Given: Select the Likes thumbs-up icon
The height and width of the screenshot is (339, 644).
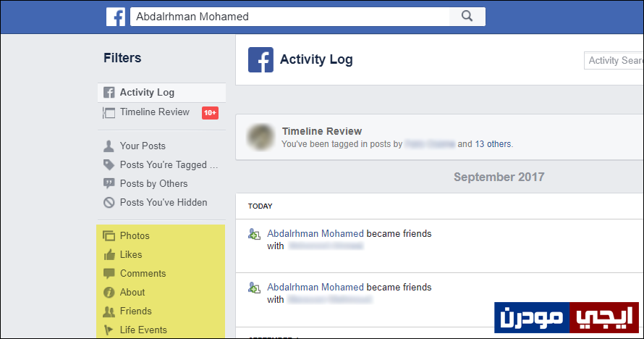Looking at the screenshot, I should click(x=109, y=255).
